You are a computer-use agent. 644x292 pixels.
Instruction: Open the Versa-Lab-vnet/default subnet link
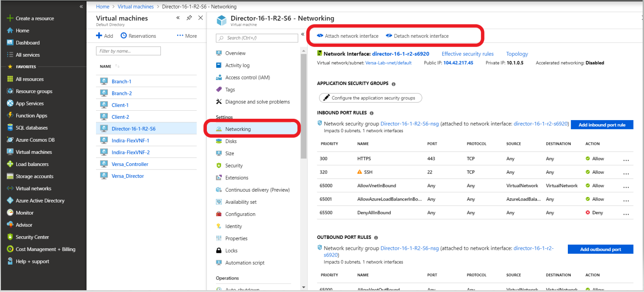(x=388, y=63)
